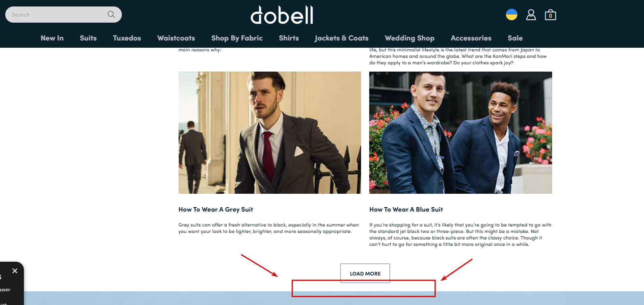
Task: Select the Ukraine flag country icon
Action: click(x=512, y=15)
